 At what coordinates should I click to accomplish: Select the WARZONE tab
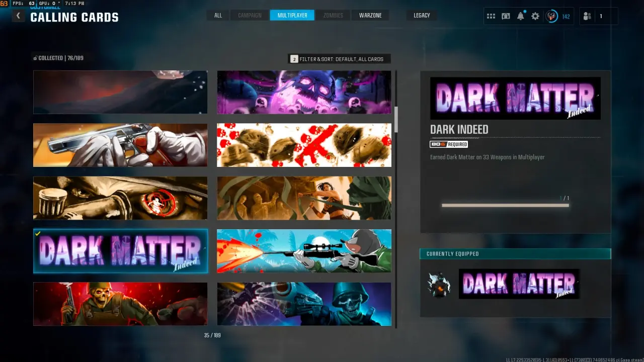[370, 15]
